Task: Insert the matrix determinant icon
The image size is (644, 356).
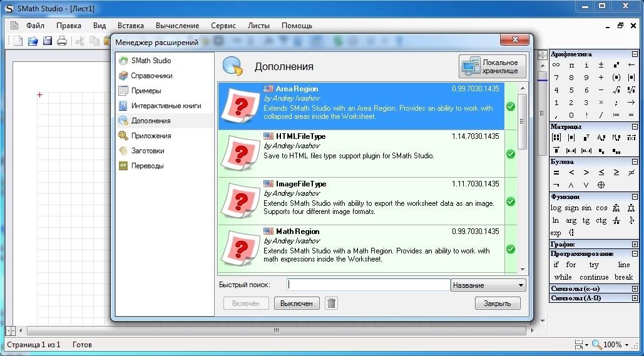Action: pos(571,138)
